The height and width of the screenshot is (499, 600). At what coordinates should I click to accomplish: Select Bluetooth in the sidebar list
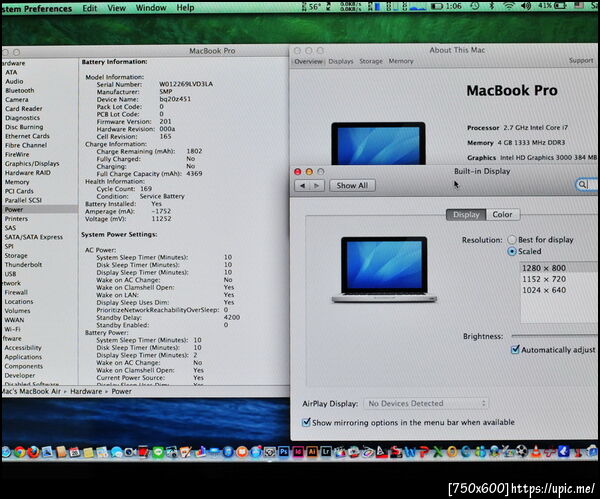[x=20, y=90]
